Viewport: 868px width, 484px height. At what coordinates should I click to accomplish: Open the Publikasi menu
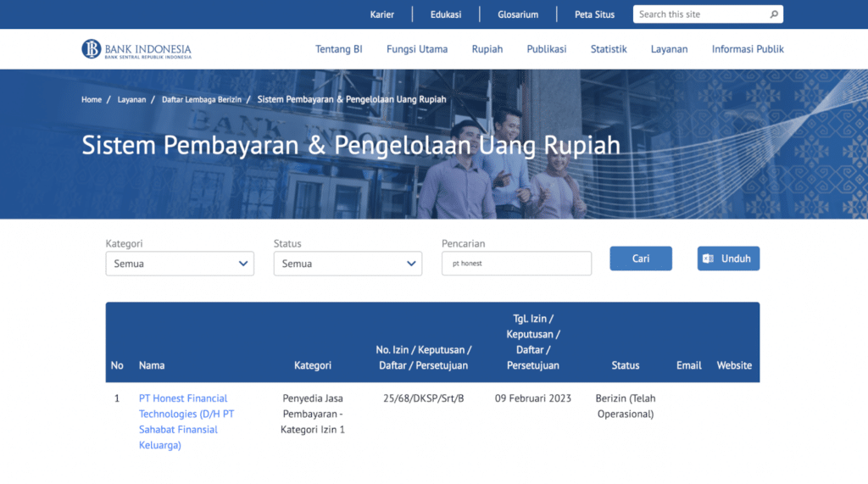[547, 48]
